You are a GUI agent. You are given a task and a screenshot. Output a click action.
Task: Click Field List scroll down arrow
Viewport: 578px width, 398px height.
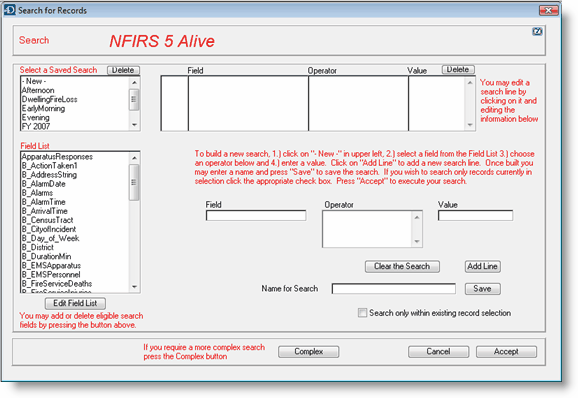(x=135, y=287)
